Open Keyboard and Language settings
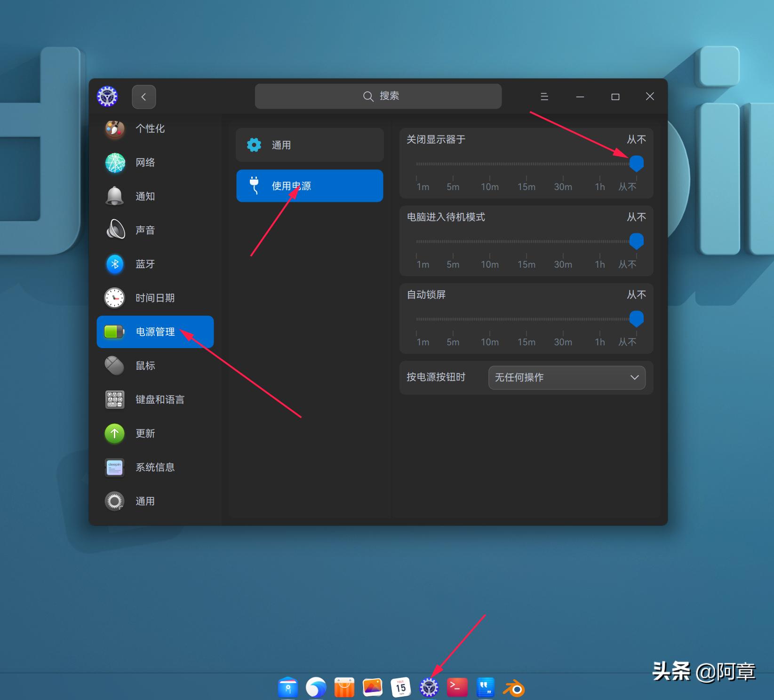The image size is (774, 700). coord(160,399)
